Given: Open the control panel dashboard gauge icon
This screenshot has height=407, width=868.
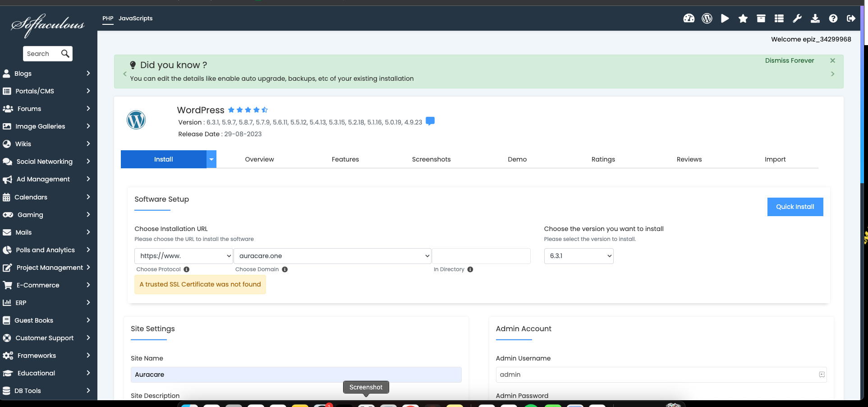Looking at the screenshot, I should pyautogui.click(x=689, y=18).
